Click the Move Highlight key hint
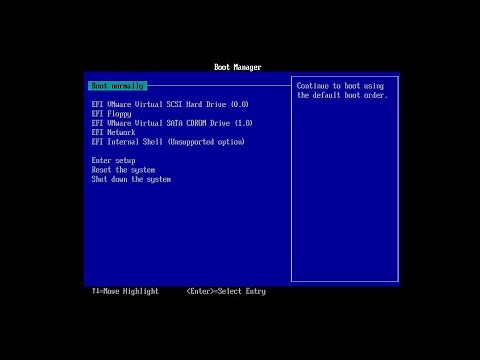This screenshot has height=360, width=480. (x=125, y=291)
